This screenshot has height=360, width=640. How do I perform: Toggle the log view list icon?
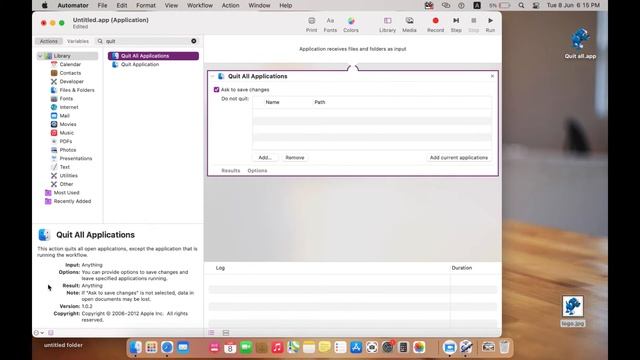click(211, 333)
